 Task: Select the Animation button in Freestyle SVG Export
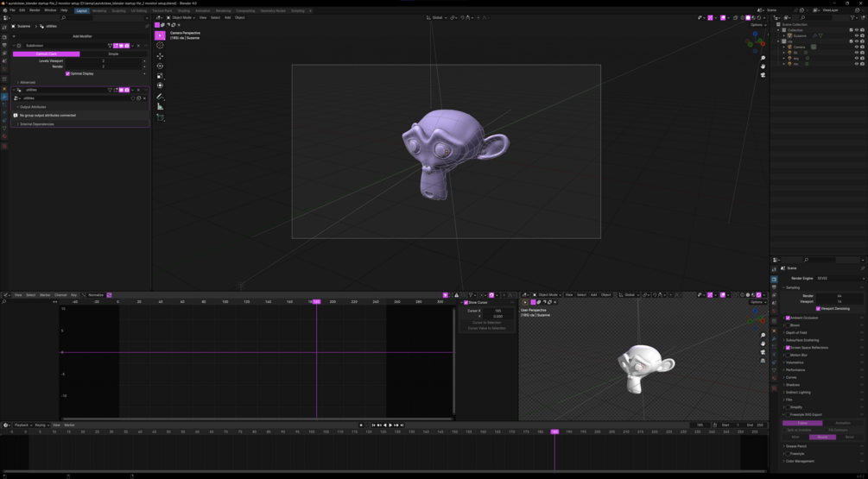tap(843, 423)
